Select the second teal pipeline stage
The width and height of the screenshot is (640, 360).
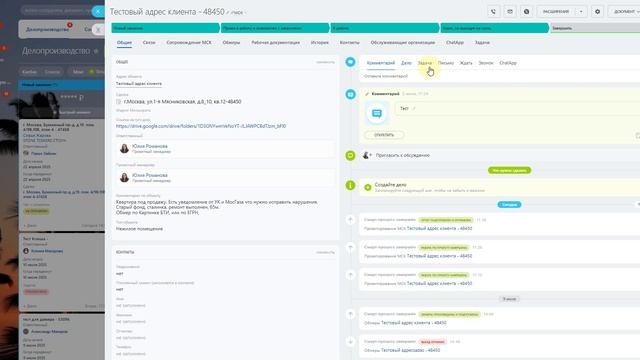click(275, 28)
